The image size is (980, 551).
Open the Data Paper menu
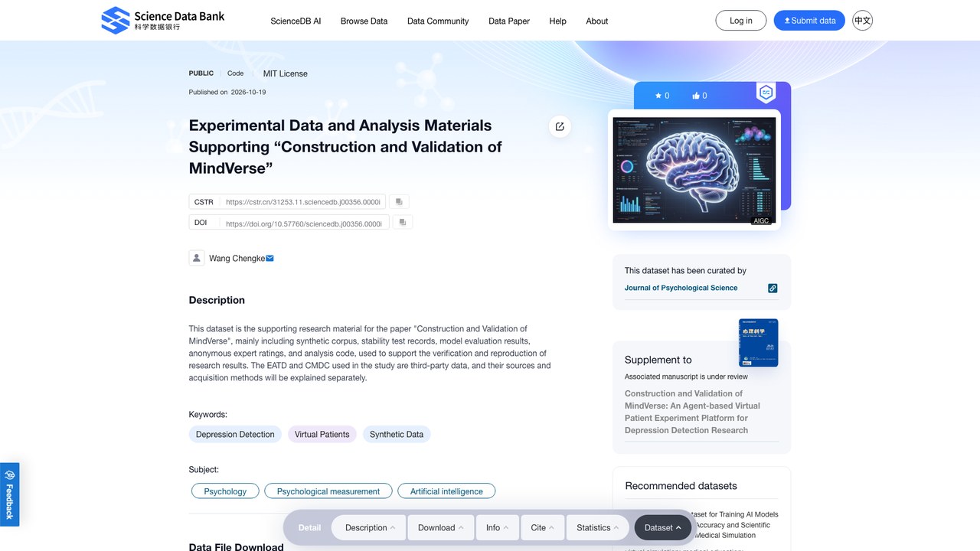coord(509,21)
